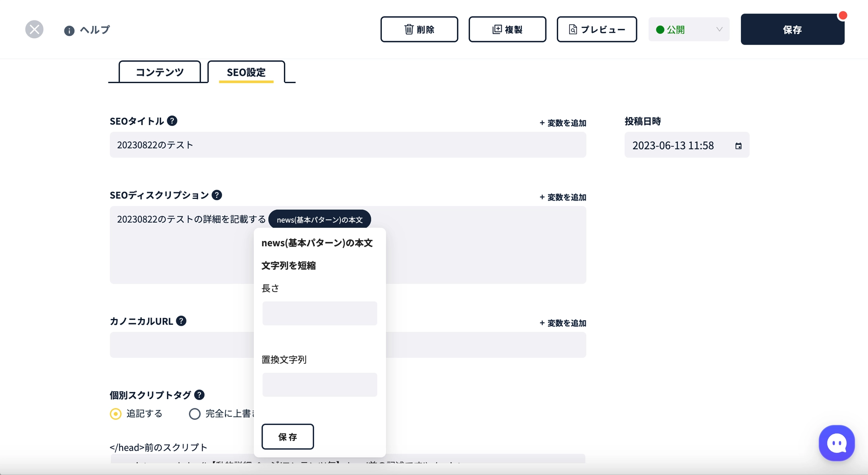The width and height of the screenshot is (868, 475).
Task: Focus the 置換文字列 input in popup
Action: tap(320, 385)
